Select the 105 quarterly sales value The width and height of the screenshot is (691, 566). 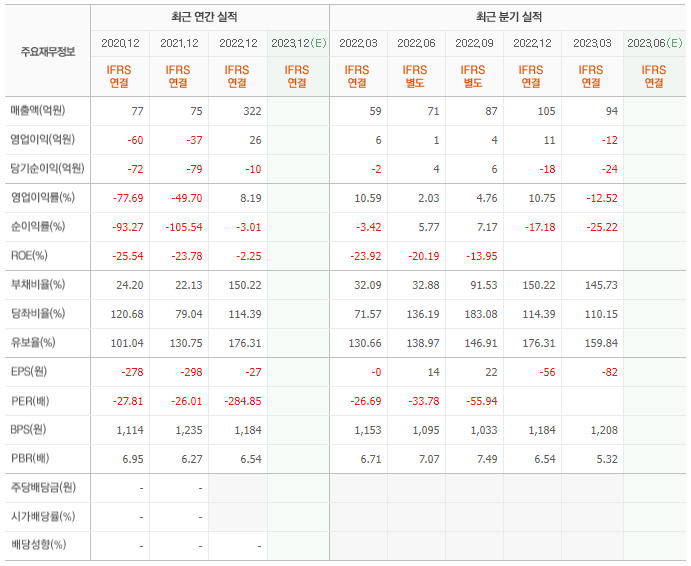pyautogui.click(x=546, y=111)
